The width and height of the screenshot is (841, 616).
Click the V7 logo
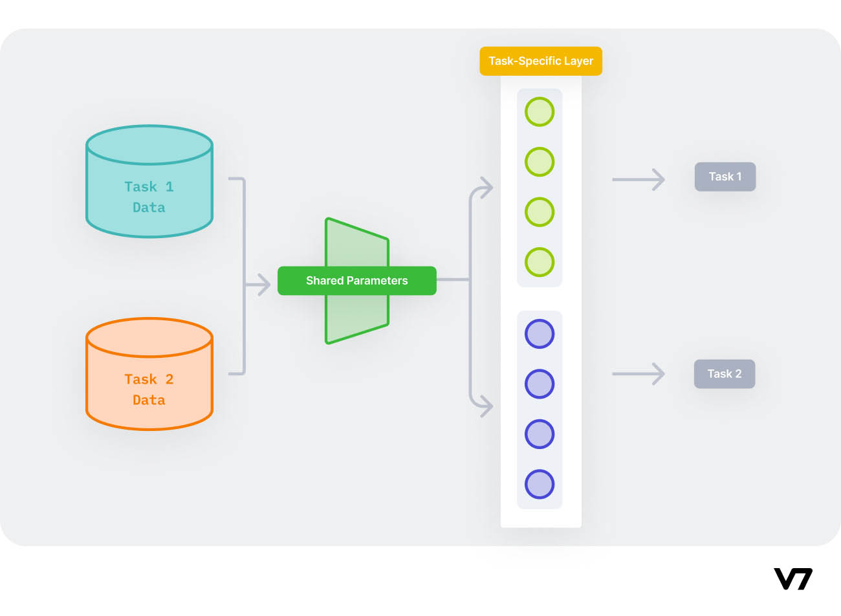[792, 578]
